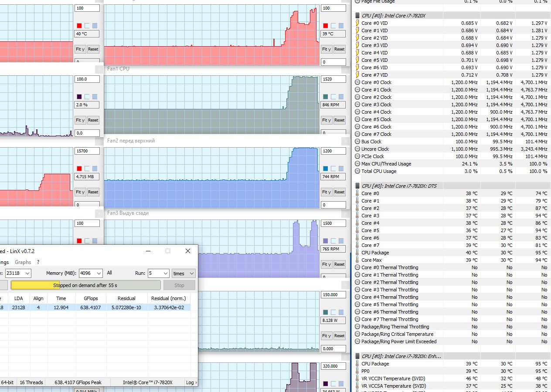The width and height of the screenshot is (551, 392).
Task: Click thermometer icon beside VR VCCSA Temperature
Action: coord(357,386)
